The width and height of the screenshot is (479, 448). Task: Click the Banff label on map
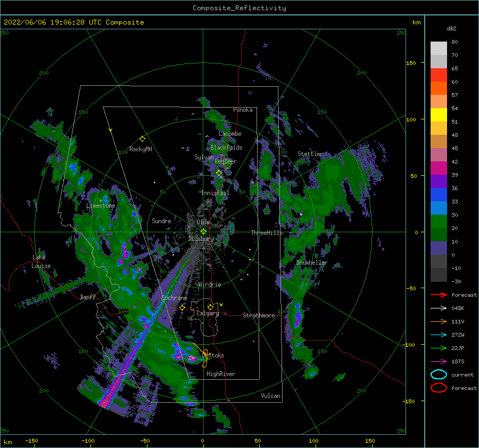(x=88, y=297)
